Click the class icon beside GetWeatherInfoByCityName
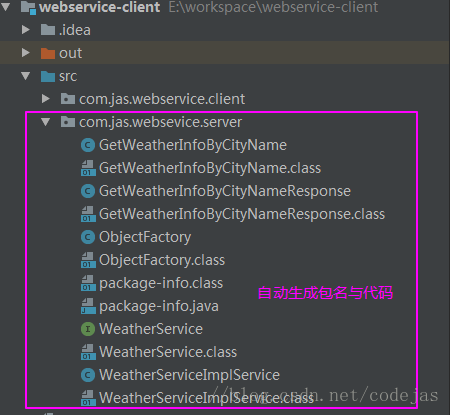This screenshot has width=450, height=415. [88, 145]
